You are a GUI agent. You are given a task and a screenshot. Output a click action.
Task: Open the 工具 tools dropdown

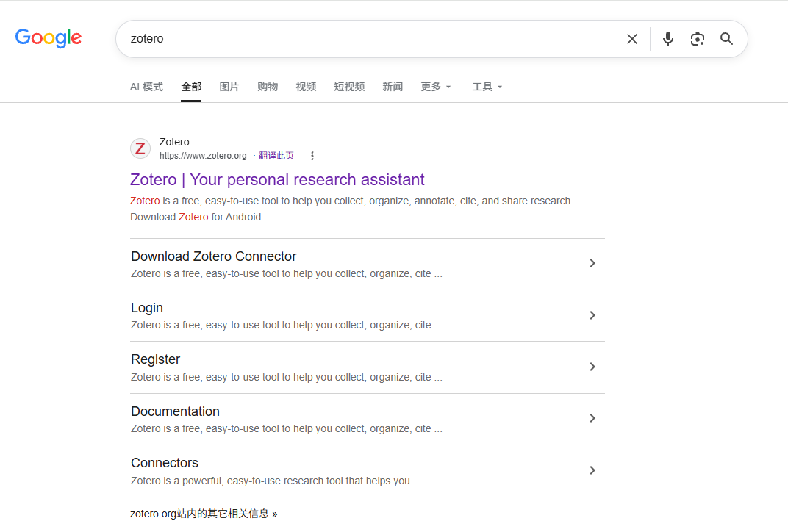(487, 87)
